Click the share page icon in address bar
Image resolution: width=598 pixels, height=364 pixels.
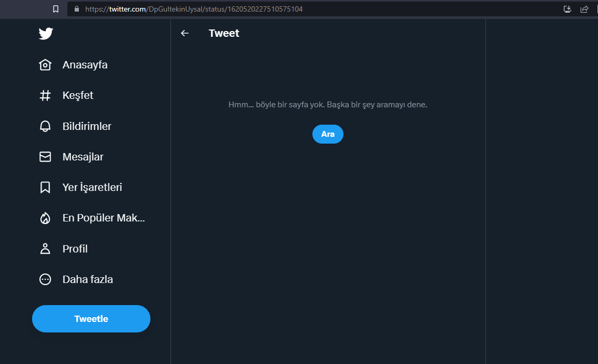[584, 9]
